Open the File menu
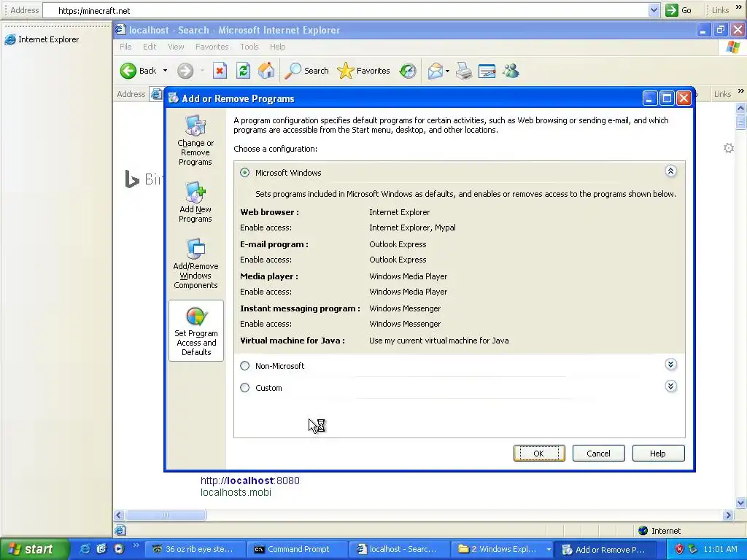Image resolution: width=747 pixels, height=560 pixels. coord(125,47)
